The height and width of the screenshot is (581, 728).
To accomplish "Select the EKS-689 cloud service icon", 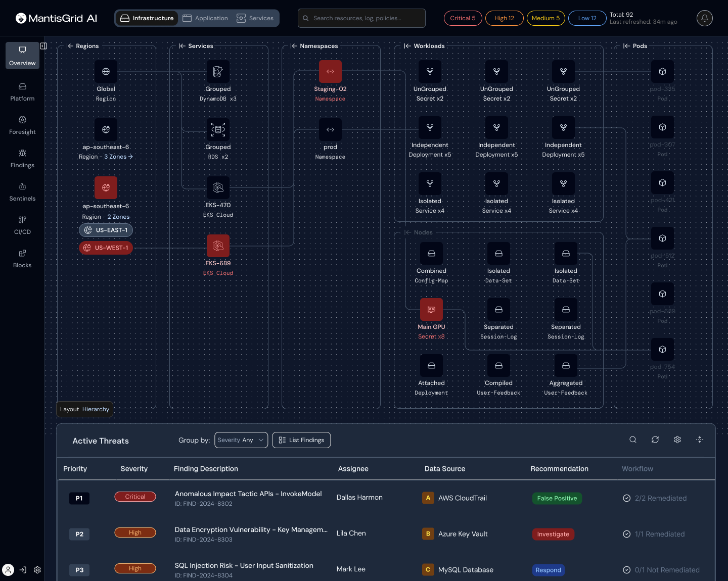I will pyautogui.click(x=218, y=246).
